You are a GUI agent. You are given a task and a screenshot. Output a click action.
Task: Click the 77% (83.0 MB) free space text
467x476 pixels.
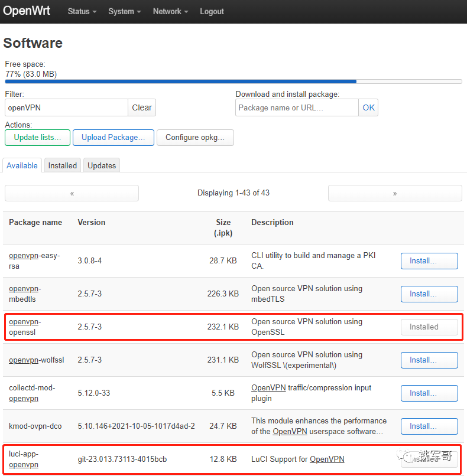(x=31, y=74)
